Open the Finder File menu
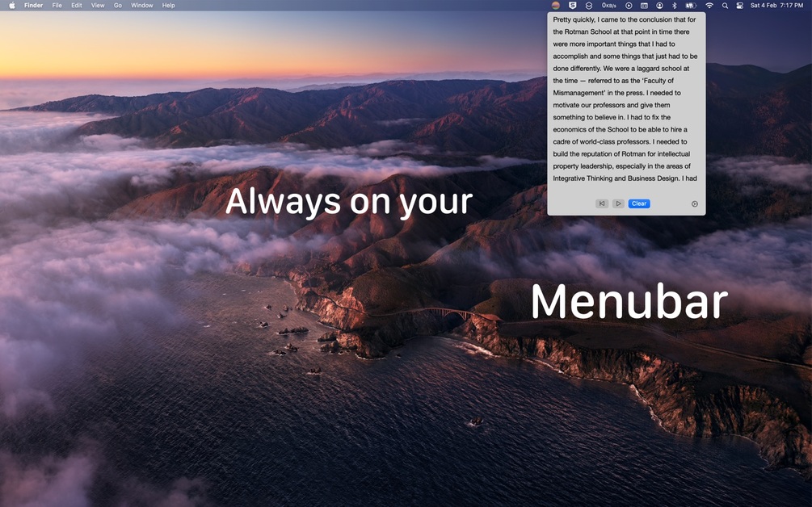The height and width of the screenshot is (507, 812). tap(57, 5)
